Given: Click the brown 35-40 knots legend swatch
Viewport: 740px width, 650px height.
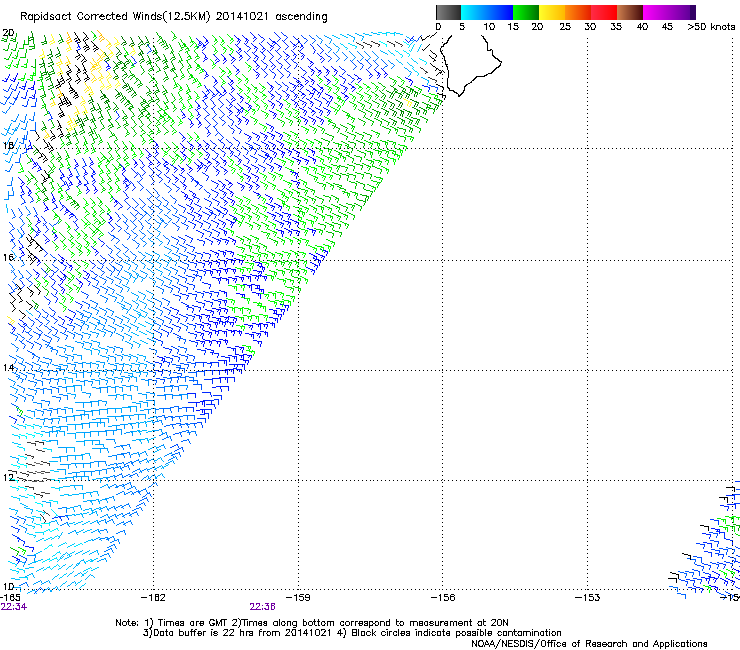Looking at the screenshot, I should (630, 12).
